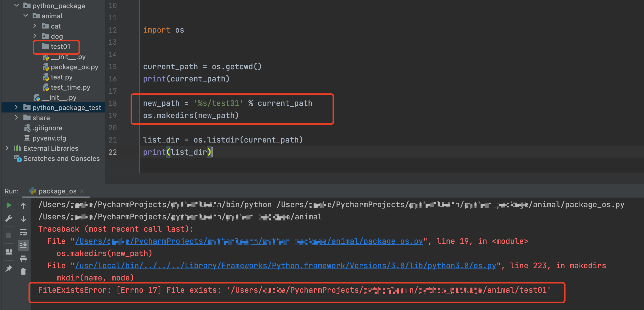Place cursor on 'import os' line
The width and height of the screenshot is (644, 310).
coord(163,30)
